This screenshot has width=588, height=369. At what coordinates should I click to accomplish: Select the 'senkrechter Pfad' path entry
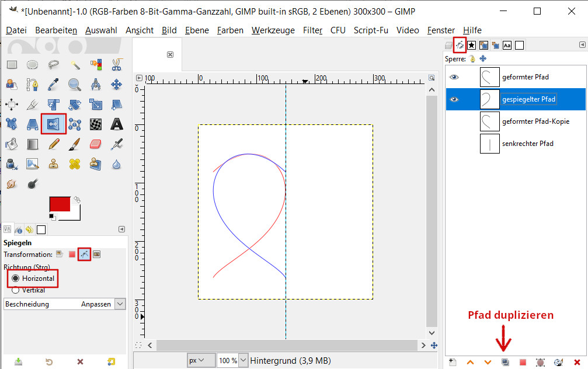click(527, 144)
